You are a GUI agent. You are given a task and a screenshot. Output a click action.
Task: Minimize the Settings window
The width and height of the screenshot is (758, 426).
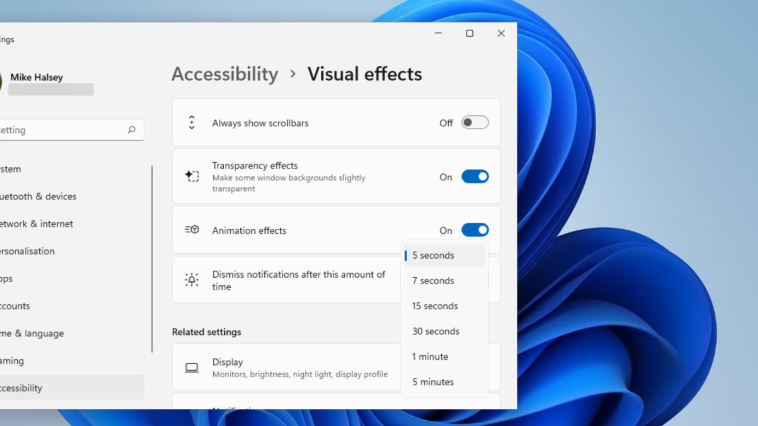click(438, 33)
